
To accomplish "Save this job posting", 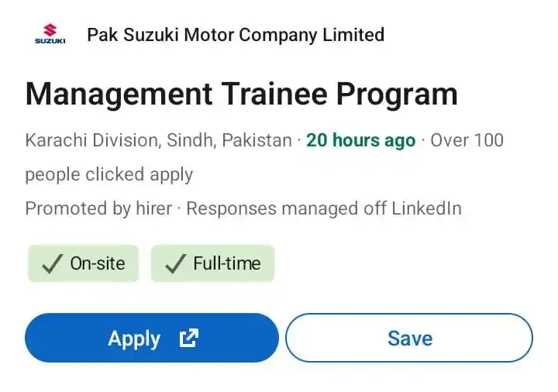I will pyautogui.click(x=409, y=338).
